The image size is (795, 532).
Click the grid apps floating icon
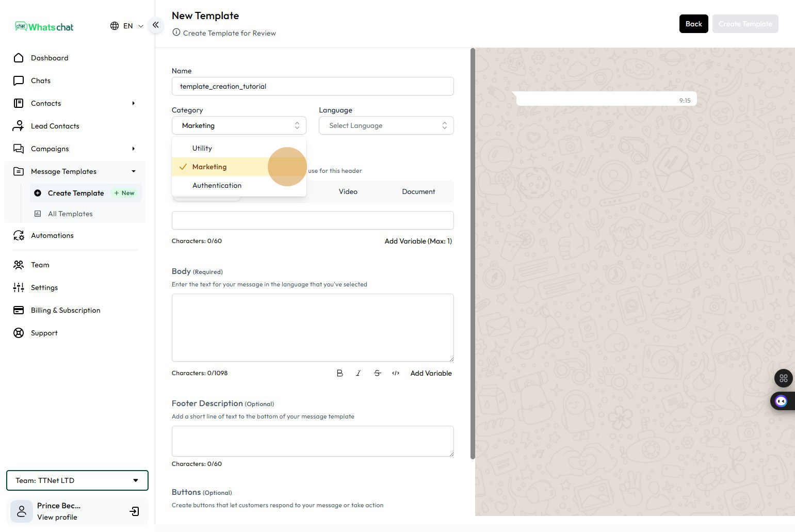point(783,378)
